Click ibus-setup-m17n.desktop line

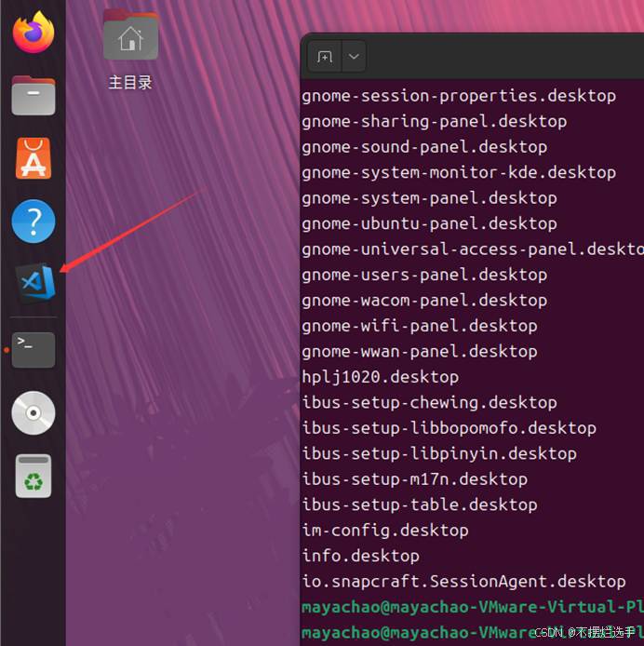(x=414, y=479)
